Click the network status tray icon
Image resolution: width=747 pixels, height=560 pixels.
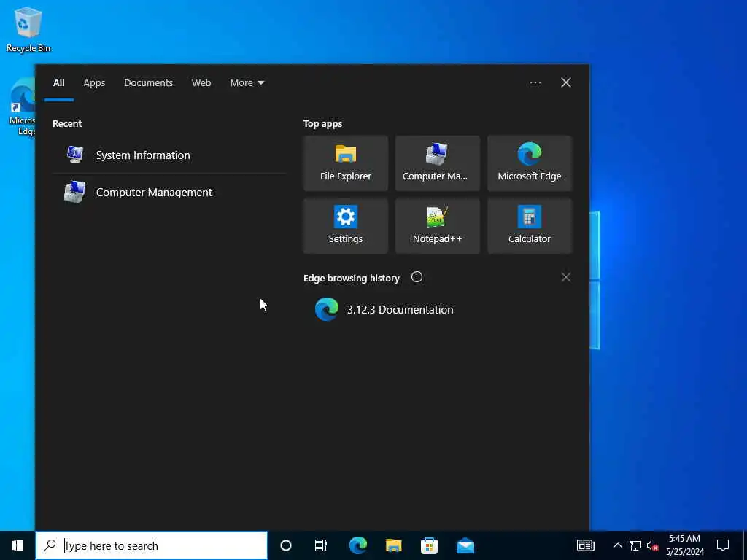635,545
